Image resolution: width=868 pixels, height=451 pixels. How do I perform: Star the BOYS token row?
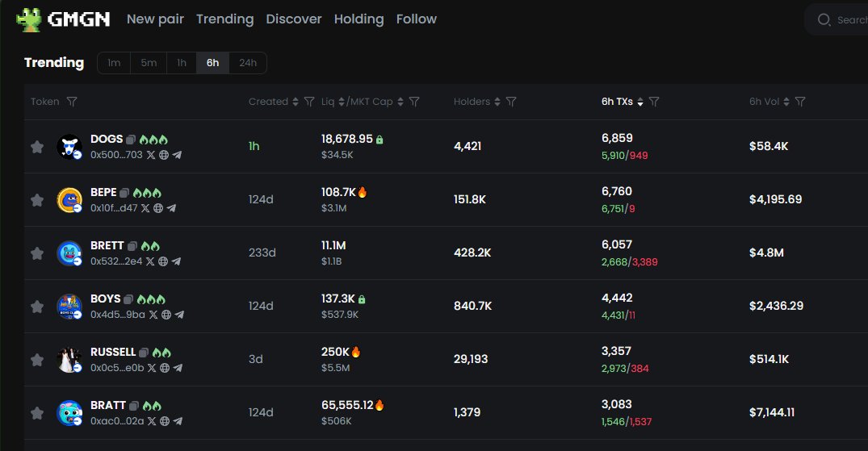(37, 306)
